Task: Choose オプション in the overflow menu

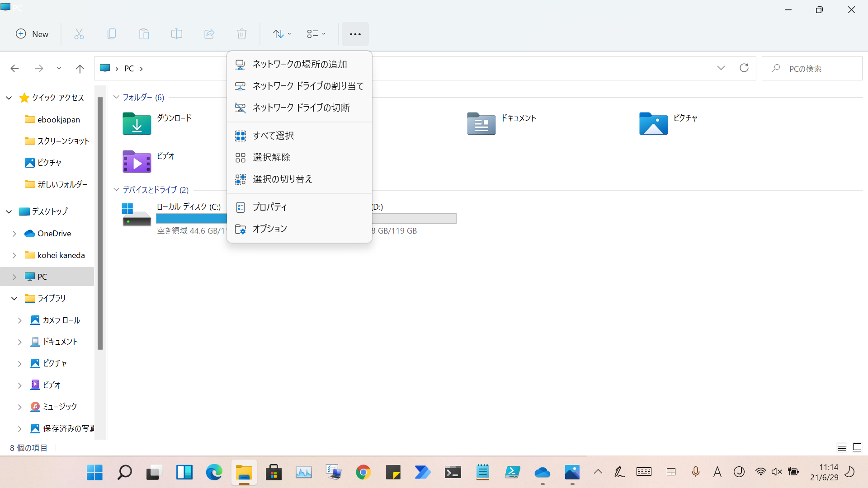Action: tap(270, 229)
